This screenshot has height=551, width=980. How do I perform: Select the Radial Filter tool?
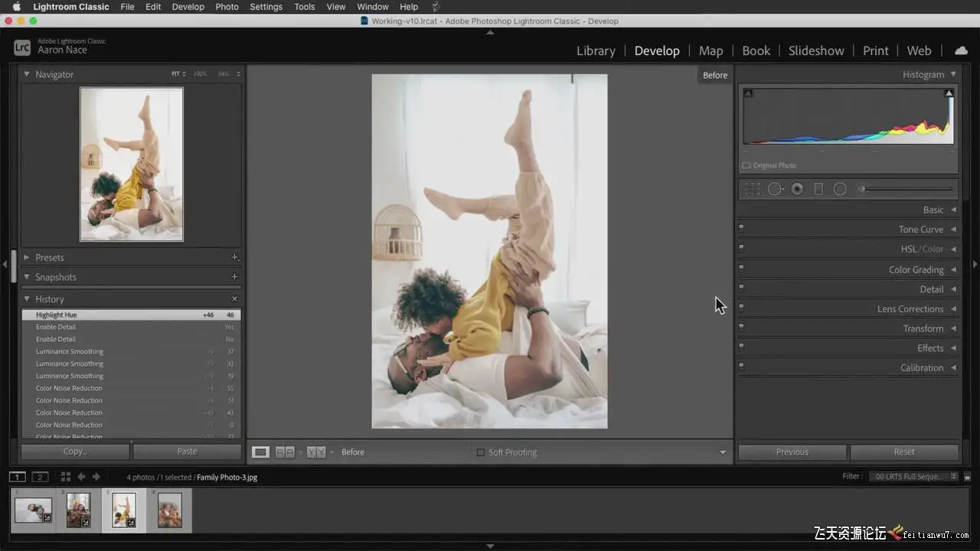click(x=840, y=189)
